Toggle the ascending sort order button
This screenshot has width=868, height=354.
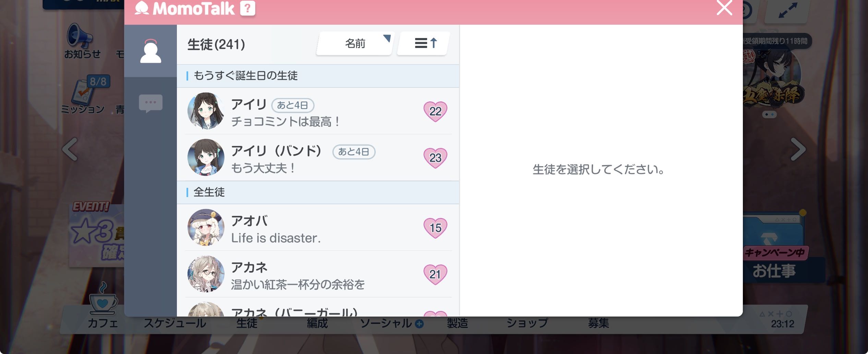pos(424,43)
